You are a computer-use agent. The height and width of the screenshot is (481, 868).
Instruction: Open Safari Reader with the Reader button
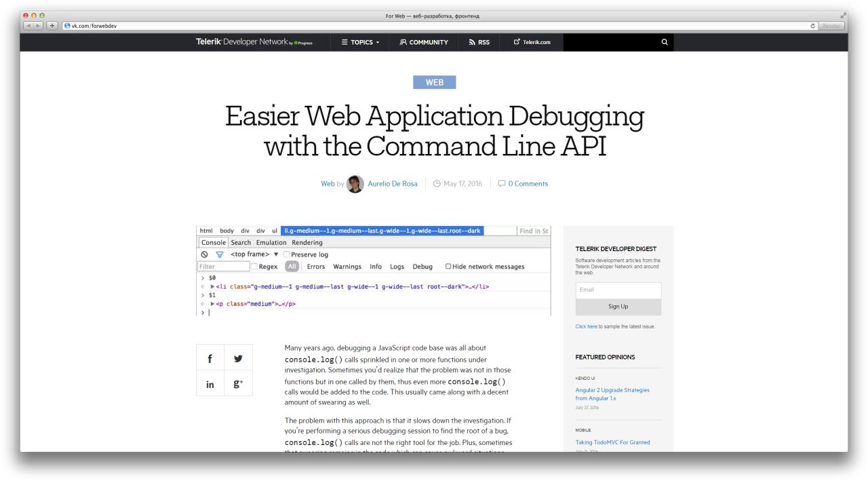831,26
